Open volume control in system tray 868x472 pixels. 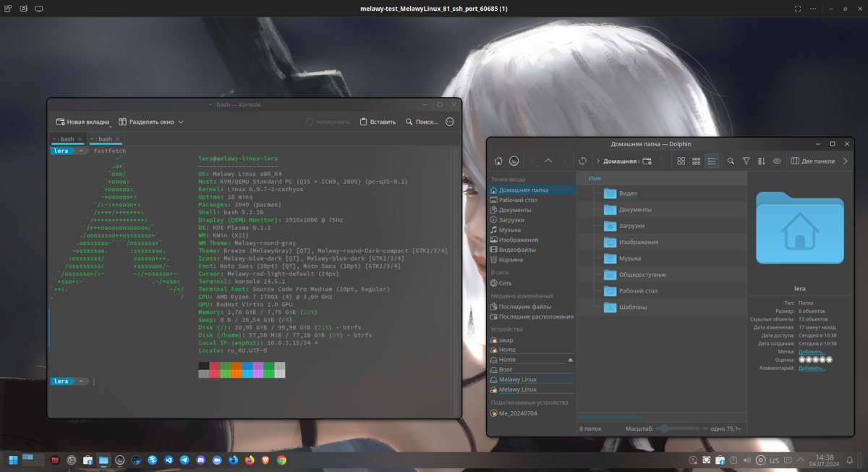pyautogui.click(x=747, y=460)
